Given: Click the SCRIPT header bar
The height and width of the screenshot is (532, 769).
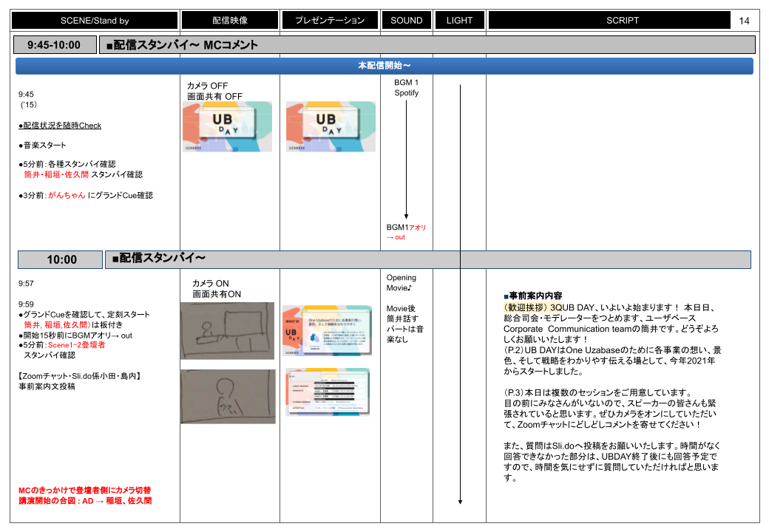Looking at the screenshot, I should pos(622,21).
